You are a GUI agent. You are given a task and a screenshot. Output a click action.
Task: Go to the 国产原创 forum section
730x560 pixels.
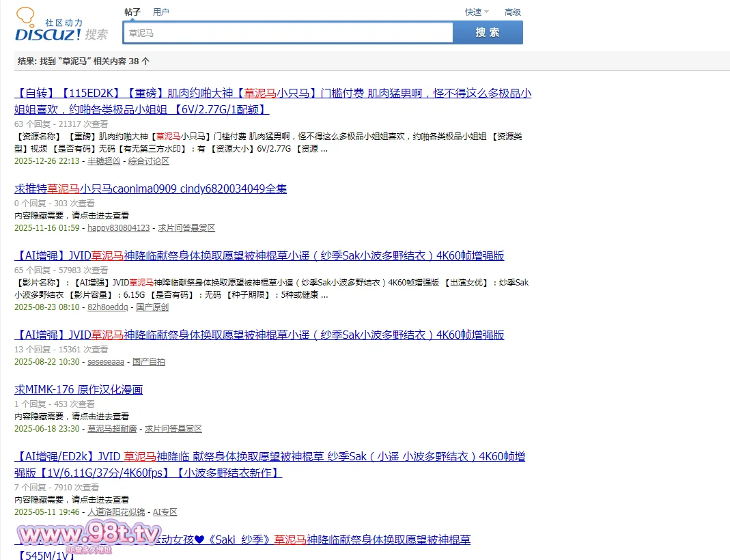point(152,307)
